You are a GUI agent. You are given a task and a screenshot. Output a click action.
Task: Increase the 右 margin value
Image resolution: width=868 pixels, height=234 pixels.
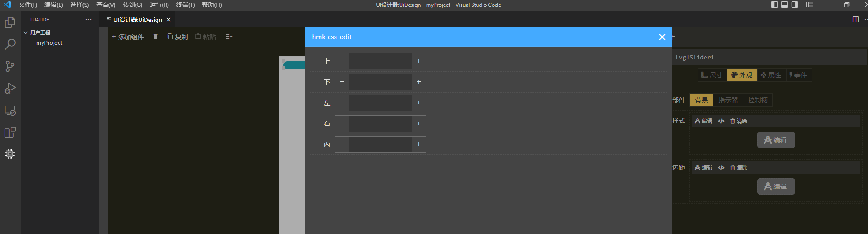[x=419, y=123]
